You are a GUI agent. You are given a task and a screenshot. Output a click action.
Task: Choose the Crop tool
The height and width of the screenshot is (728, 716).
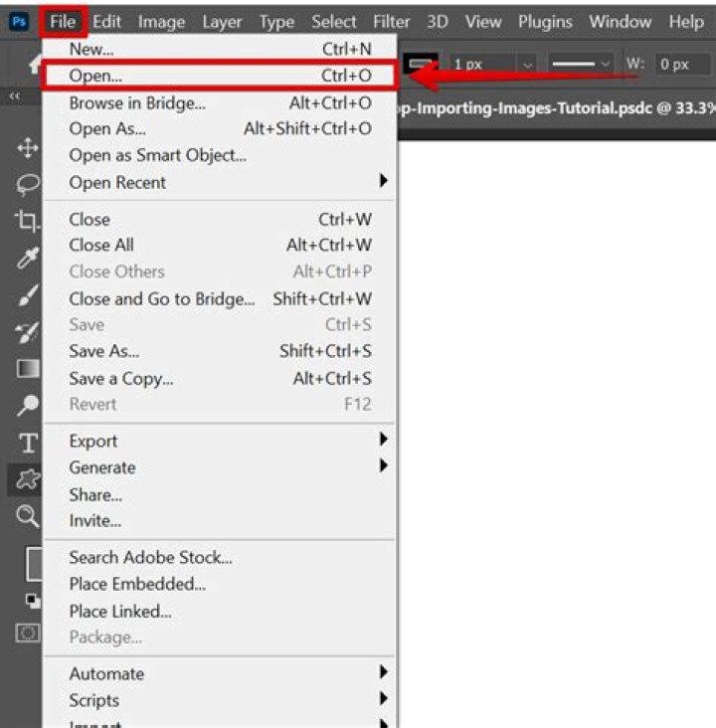[28, 222]
